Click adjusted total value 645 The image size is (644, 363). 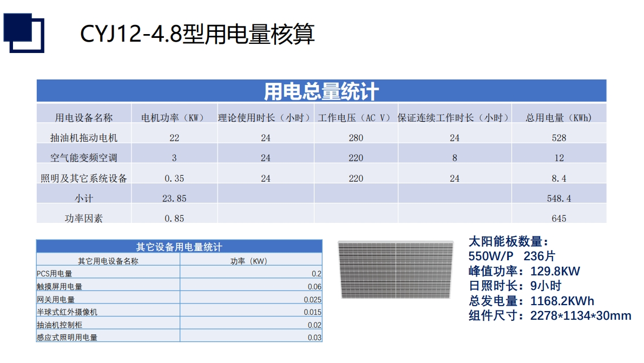click(x=559, y=219)
